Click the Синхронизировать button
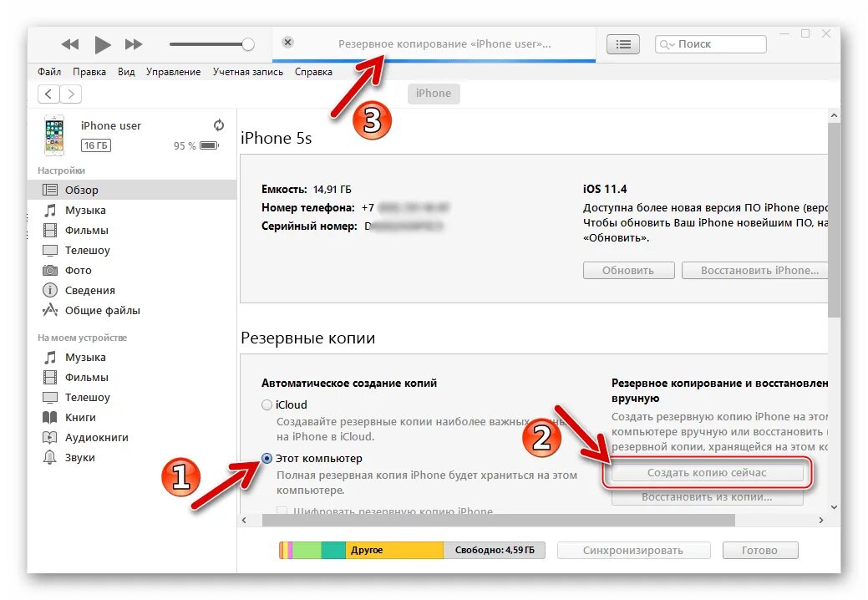 point(633,550)
